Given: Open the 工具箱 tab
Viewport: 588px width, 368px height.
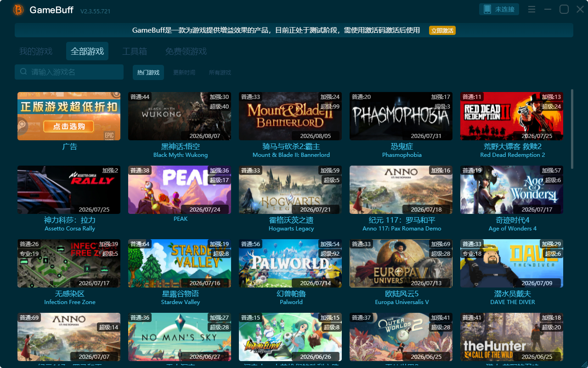Looking at the screenshot, I should click(135, 52).
